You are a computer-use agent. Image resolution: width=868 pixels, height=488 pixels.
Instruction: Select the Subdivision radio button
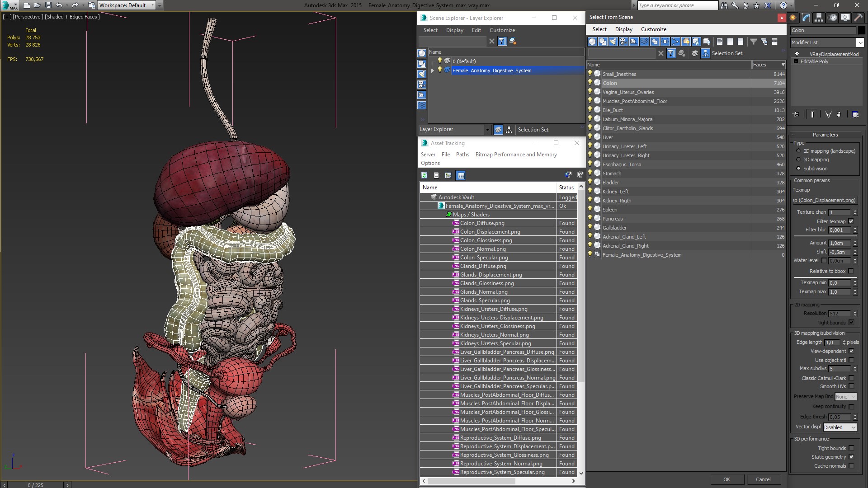point(798,169)
